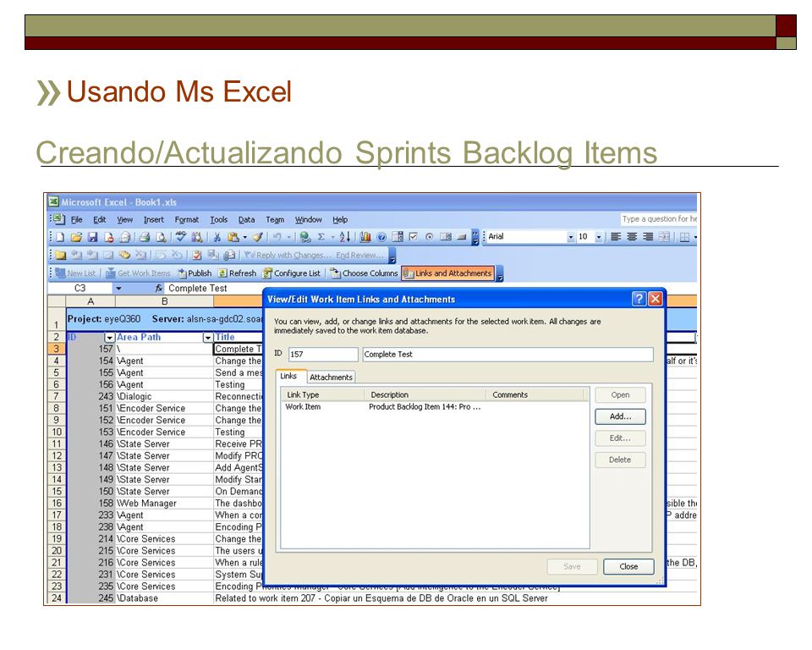Open the Team menu
The height and width of the screenshot is (650, 812).
click(275, 220)
